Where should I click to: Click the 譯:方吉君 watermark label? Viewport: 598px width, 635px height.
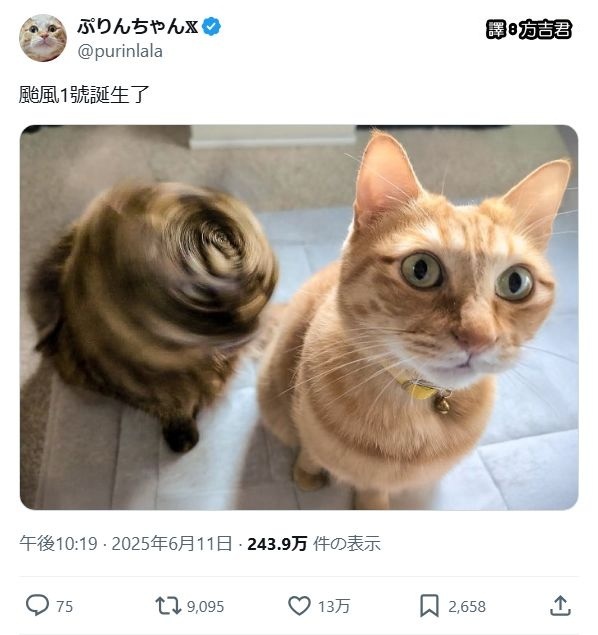pos(529,30)
